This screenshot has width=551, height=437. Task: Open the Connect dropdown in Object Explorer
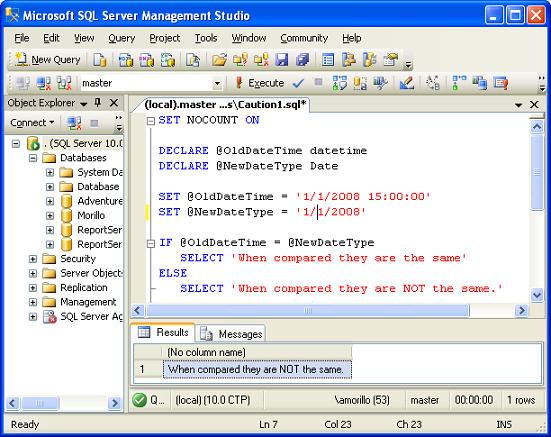32,123
